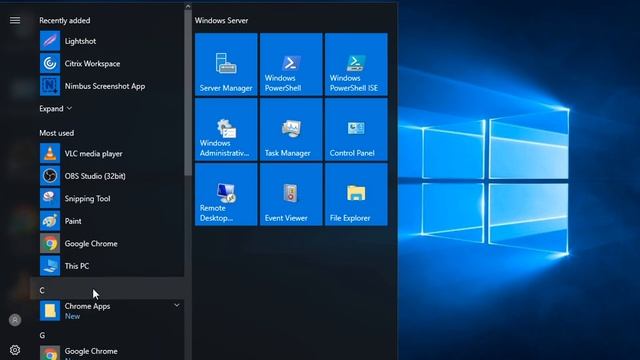The height and width of the screenshot is (360, 640).
Task: Launch Windows PowerShell tile
Action: pyautogui.click(x=291, y=64)
